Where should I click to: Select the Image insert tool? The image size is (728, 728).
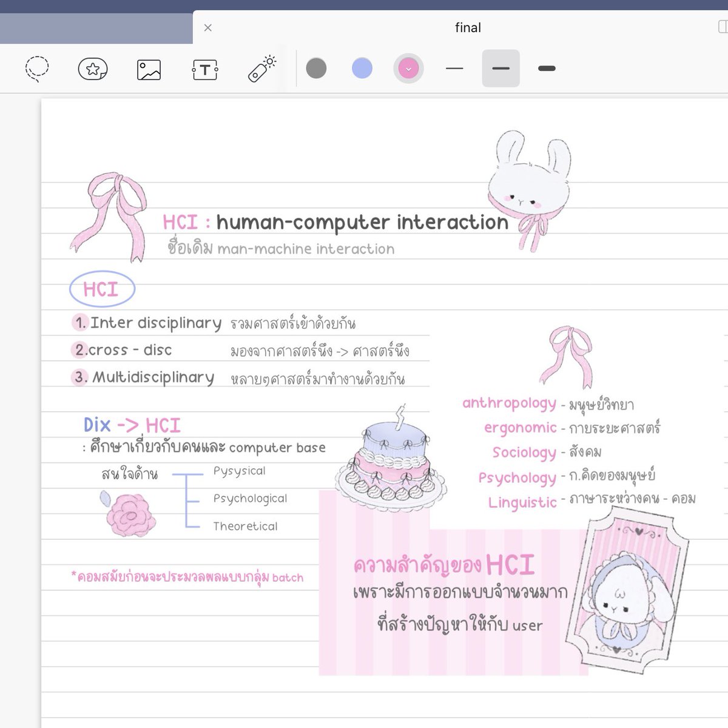pyautogui.click(x=149, y=70)
